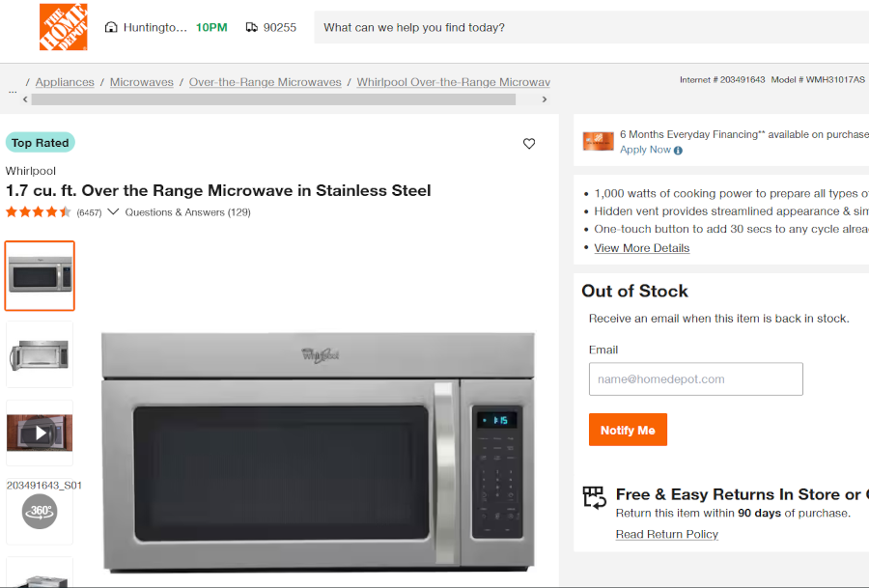Go to Microwaves breadcrumb
This screenshot has width=869, height=588.
[141, 82]
